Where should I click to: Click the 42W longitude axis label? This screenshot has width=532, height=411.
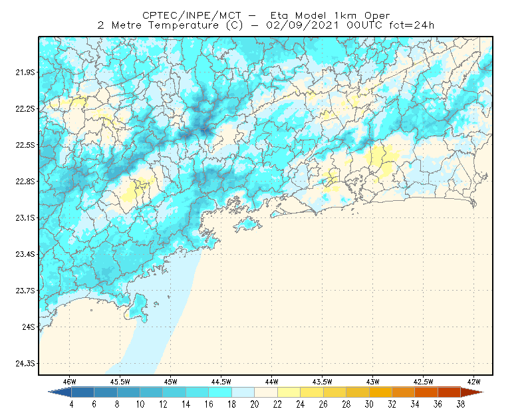(x=473, y=382)
